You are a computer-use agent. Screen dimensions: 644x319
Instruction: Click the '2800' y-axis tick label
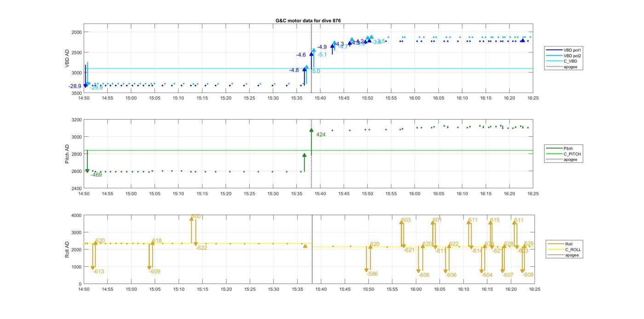coord(76,154)
